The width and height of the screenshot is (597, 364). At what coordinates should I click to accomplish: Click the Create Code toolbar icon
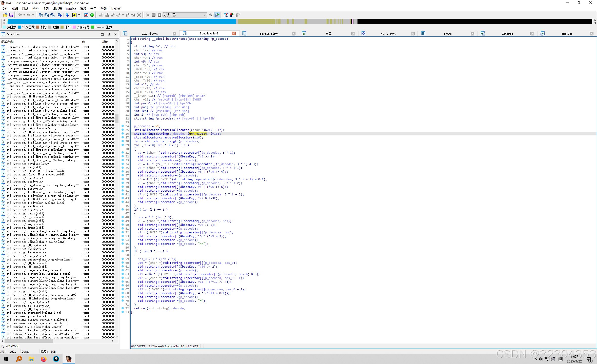tap(101, 15)
